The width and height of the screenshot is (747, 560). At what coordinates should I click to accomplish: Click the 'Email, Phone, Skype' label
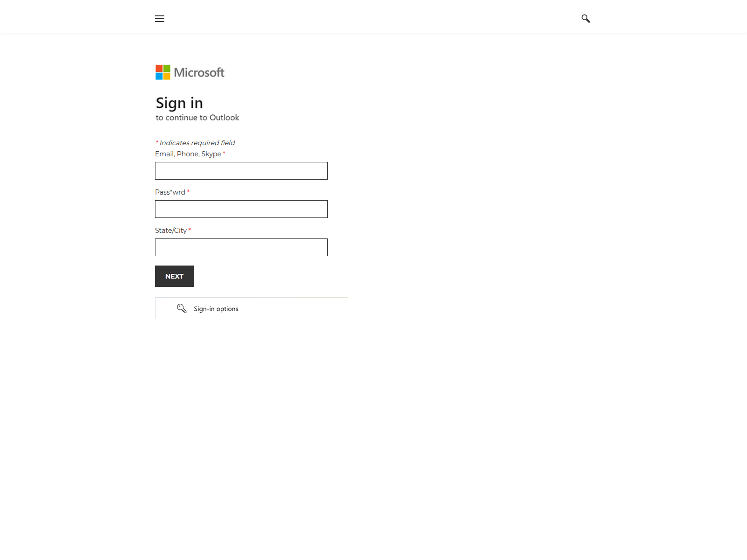click(x=188, y=154)
